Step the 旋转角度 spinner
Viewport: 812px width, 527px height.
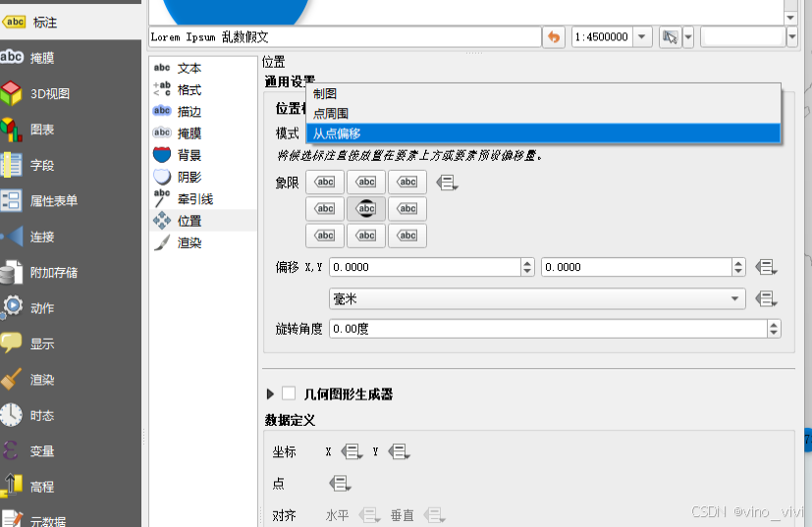pos(774,329)
